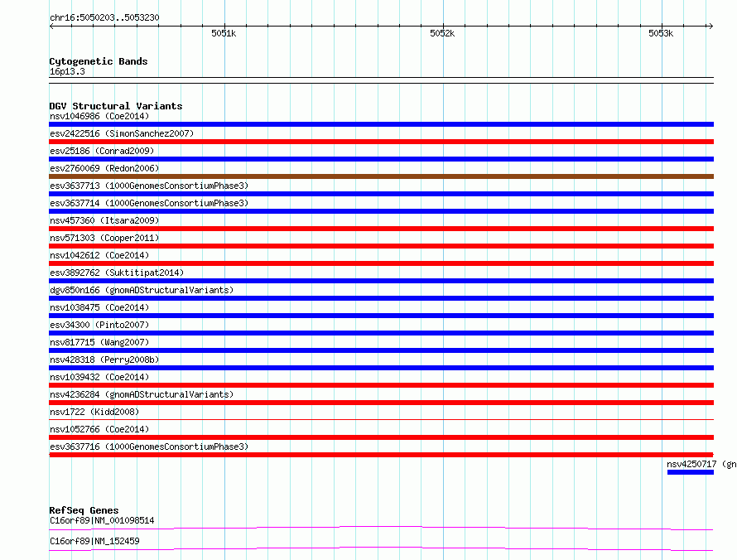Select the blue bar under nsv1046986
Viewport: 737px width, 560px height.
(381, 124)
